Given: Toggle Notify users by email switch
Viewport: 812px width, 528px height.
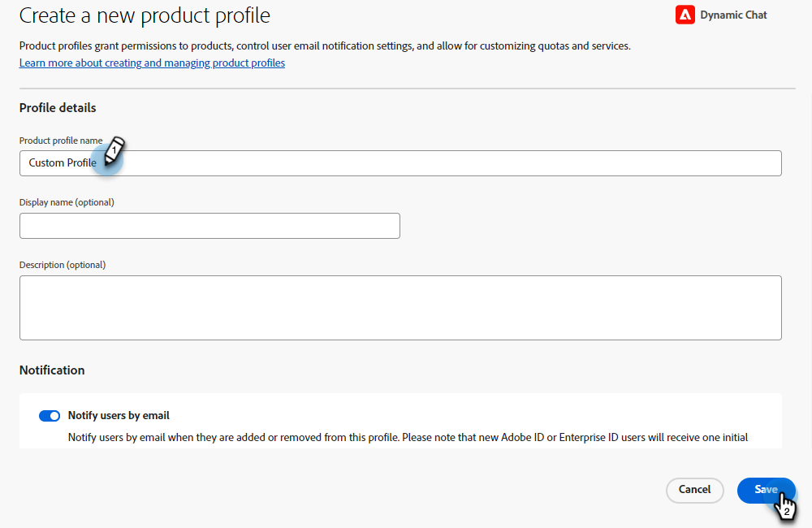Looking at the screenshot, I should 50,416.
